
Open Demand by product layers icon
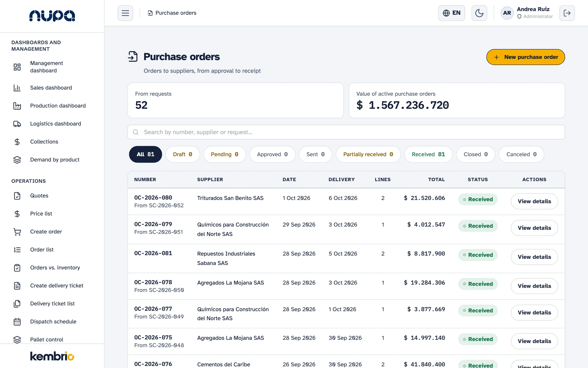(17, 160)
